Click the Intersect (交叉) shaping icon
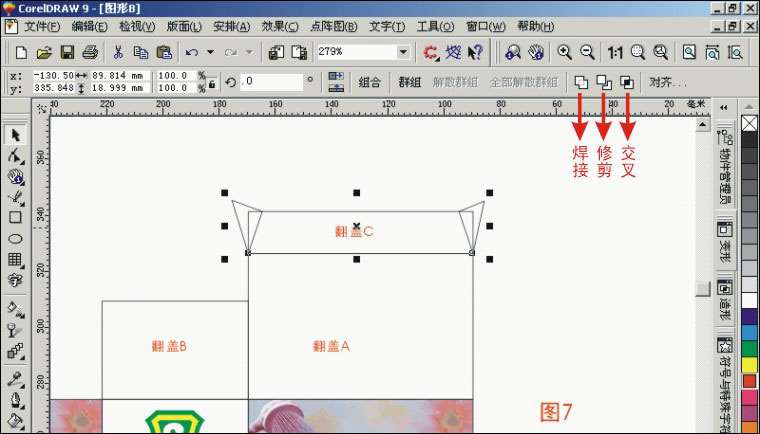760x434 pixels. coord(627,82)
